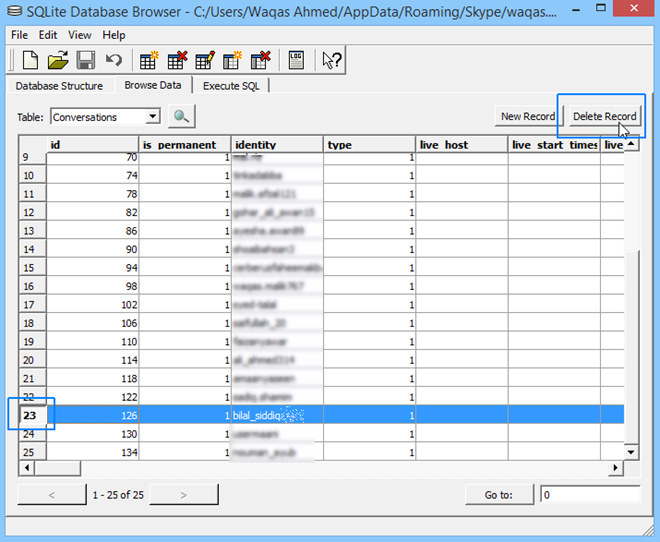Open the Edit menu
Viewport: 660px width, 542px height.
point(48,35)
